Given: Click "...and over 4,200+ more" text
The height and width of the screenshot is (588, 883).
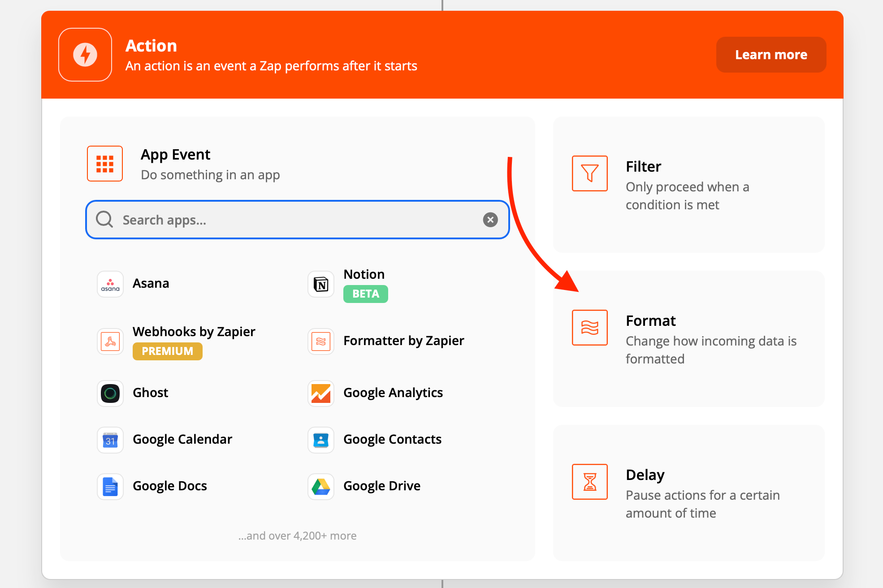Looking at the screenshot, I should (298, 536).
